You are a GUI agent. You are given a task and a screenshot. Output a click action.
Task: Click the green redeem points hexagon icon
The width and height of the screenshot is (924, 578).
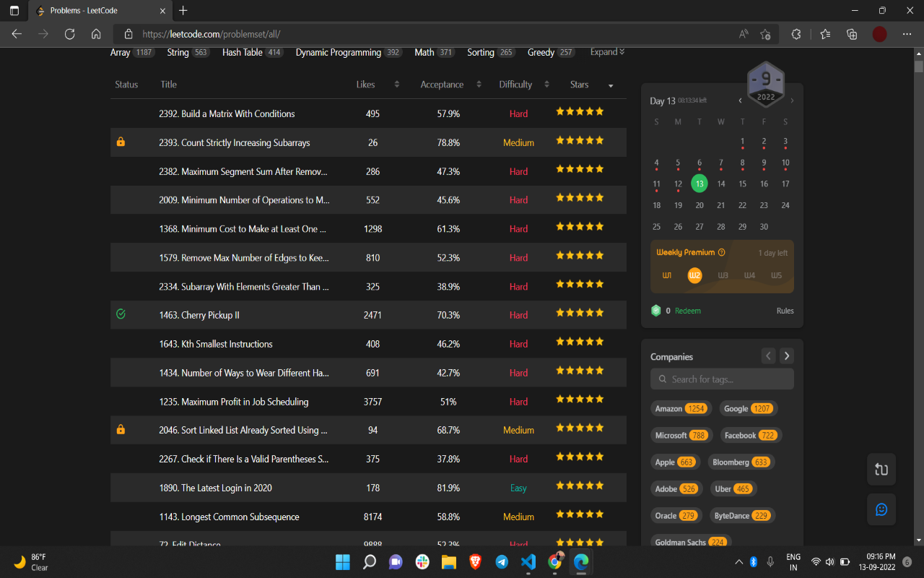pyautogui.click(x=655, y=311)
